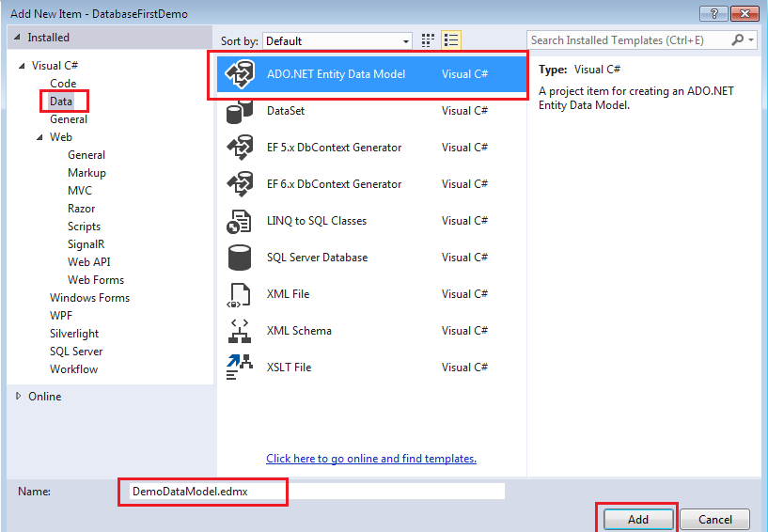Select the ADO.NET Entity Data Model icon
This screenshot has height=532, width=768.
click(240, 74)
